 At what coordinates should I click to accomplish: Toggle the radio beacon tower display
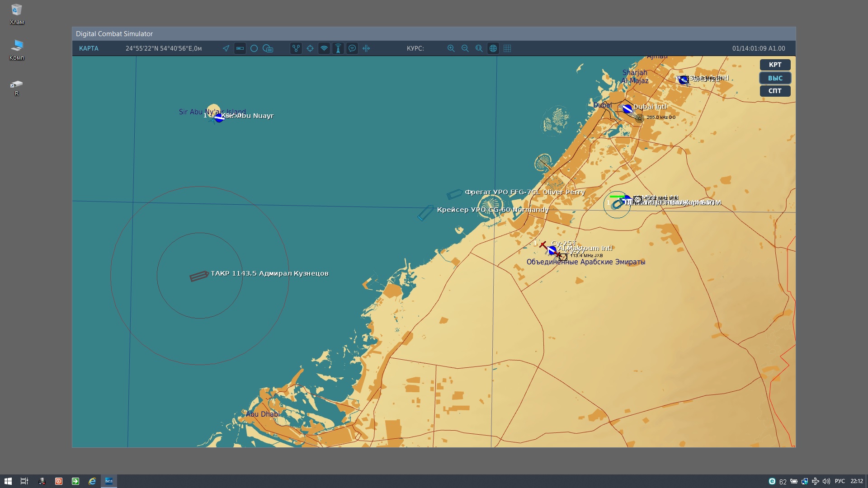338,48
